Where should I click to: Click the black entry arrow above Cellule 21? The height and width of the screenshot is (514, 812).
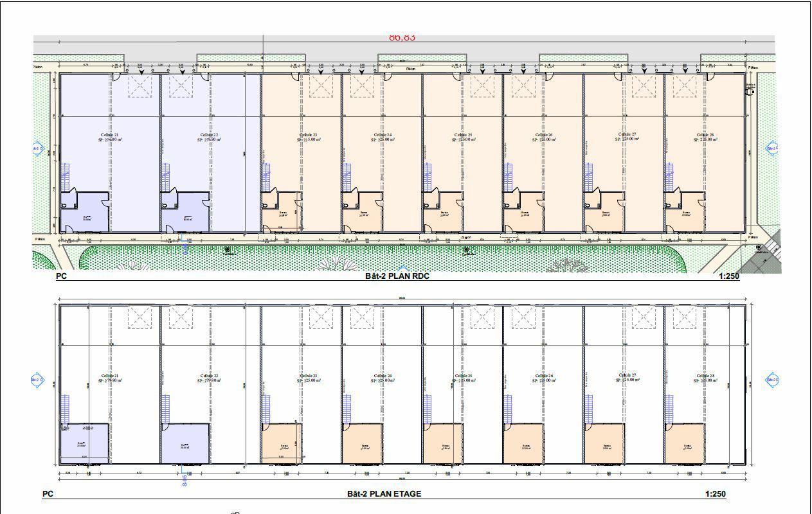tap(140, 71)
